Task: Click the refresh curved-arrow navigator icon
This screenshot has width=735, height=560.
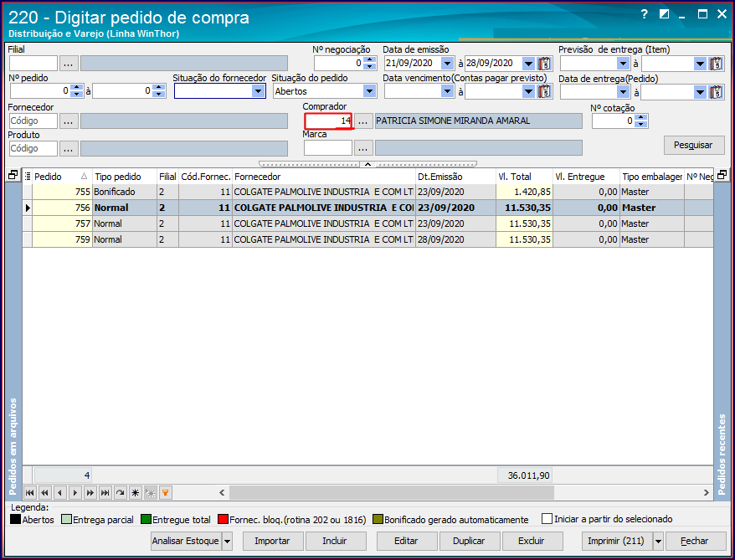Action: [120, 492]
